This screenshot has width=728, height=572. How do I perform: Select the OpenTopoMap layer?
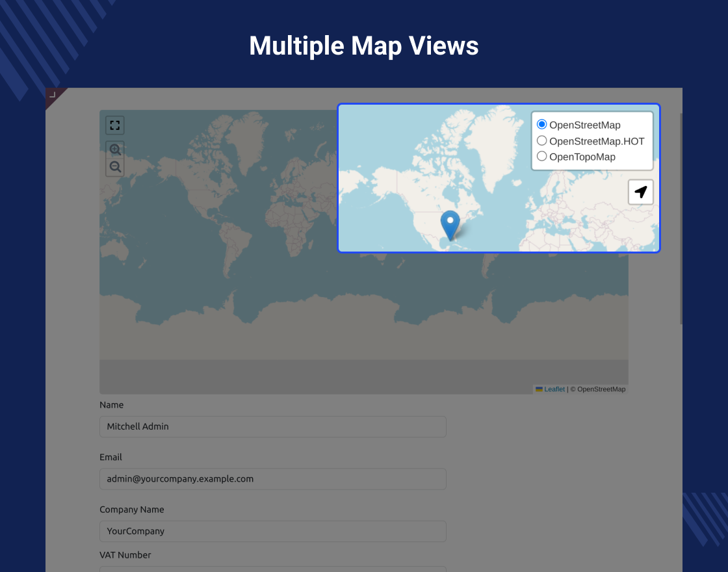tap(541, 157)
